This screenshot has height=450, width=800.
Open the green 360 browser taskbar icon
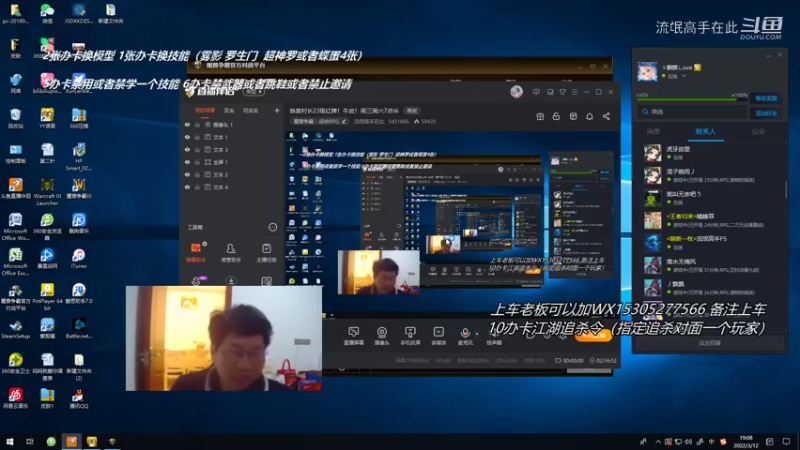pos(51,441)
